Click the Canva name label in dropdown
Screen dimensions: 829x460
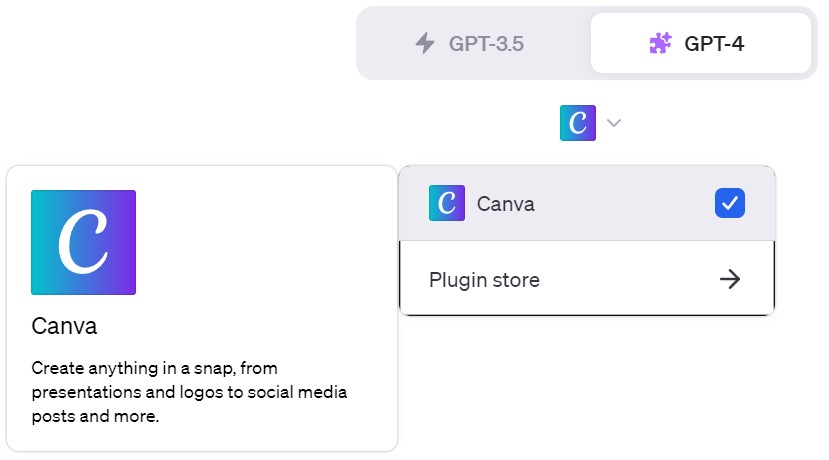pyautogui.click(x=505, y=204)
